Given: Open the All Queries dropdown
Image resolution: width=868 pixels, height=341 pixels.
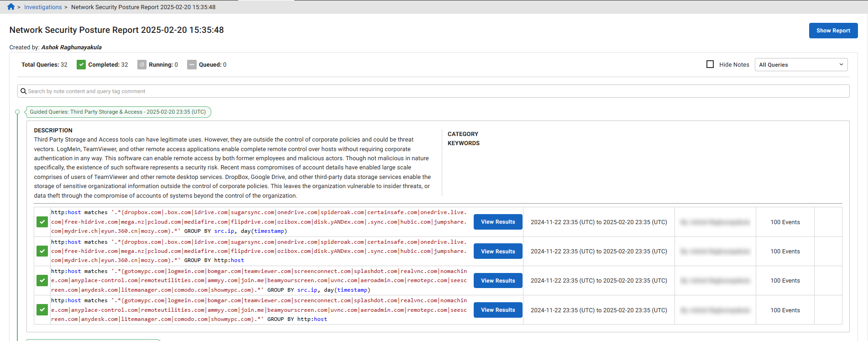Looking at the screenshot, I should pos(801,65).
